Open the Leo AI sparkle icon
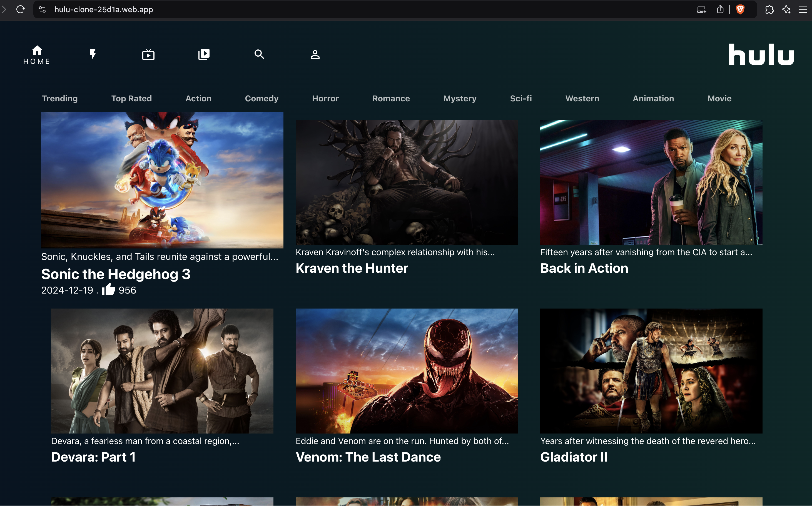Screen dimensions: 812x506 pyautogui.click(x=786, y=9)
